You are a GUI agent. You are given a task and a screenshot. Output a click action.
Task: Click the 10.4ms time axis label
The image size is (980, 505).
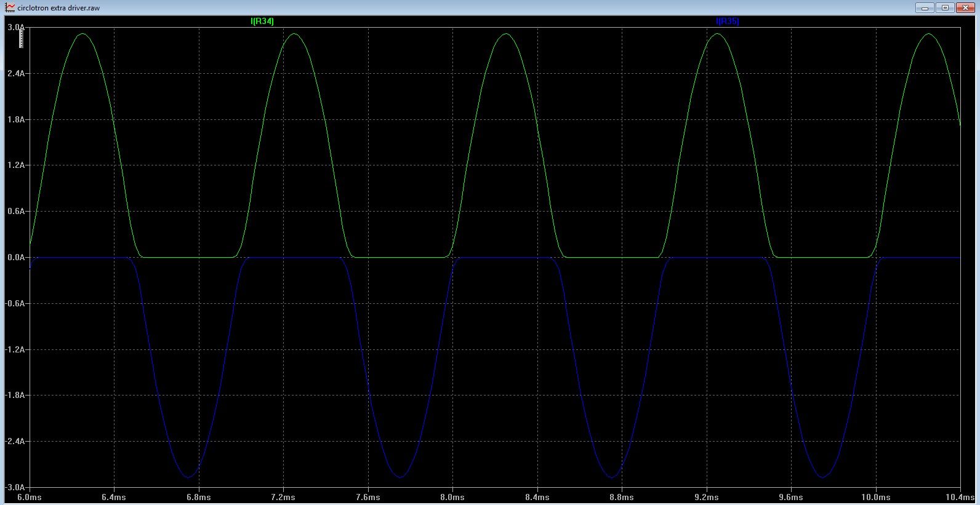click(x=962, y=497)
